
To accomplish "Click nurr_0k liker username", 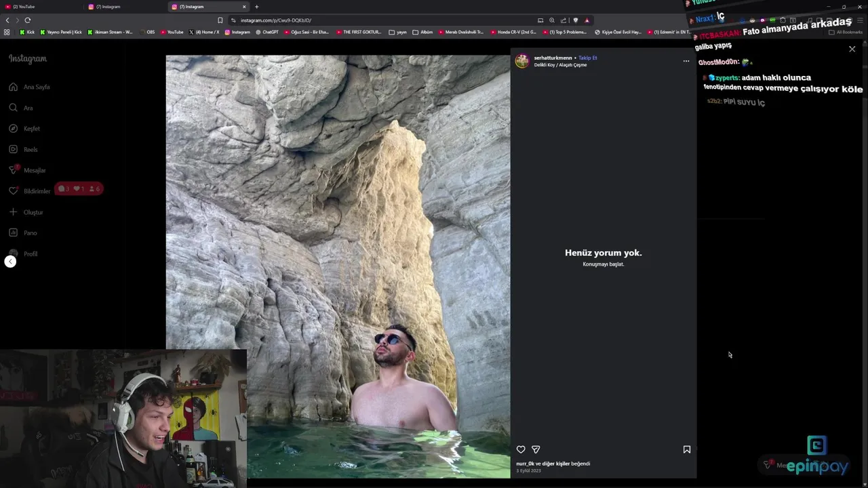I will click(x=525, y=464).
